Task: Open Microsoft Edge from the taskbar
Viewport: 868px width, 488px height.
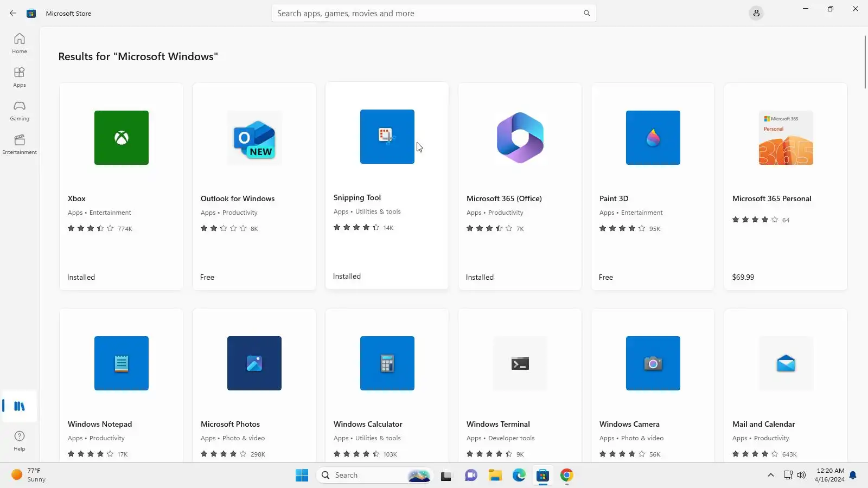Action: [x=519, y=476]
